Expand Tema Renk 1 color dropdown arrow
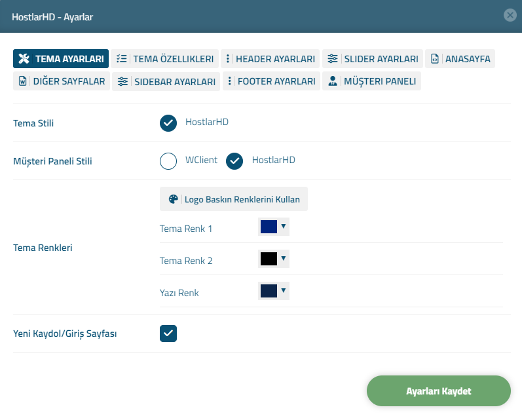 click(x=284, y=227)
